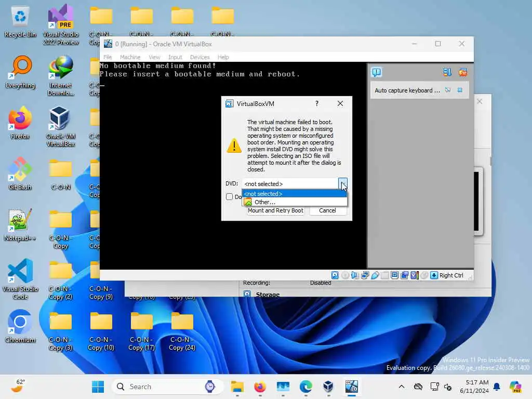Select the Chromium desktop shortcut
Screen dimensions: 532x399
(x=20, y=327)
